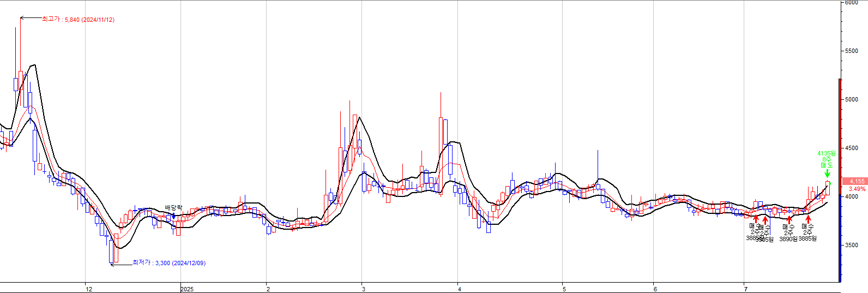This screenshot has height=293, width=868.
Task: Click the current price tag 4,155
Action: point(855,181)
